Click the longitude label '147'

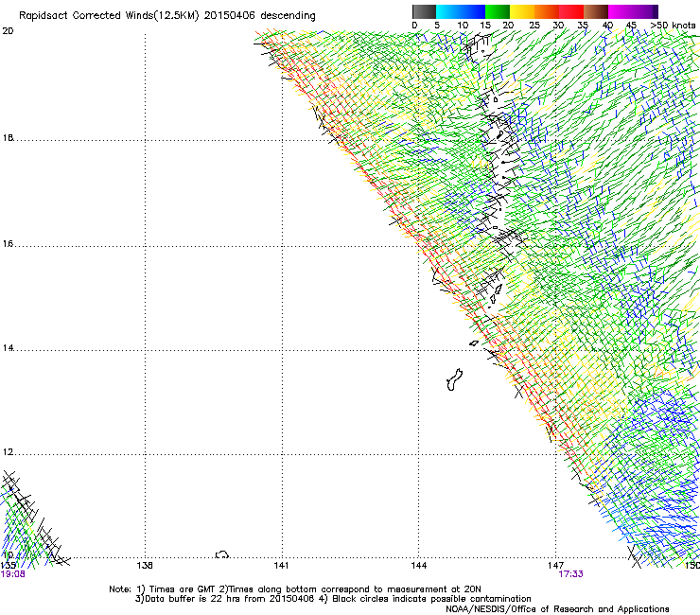[x=555, y=566]
